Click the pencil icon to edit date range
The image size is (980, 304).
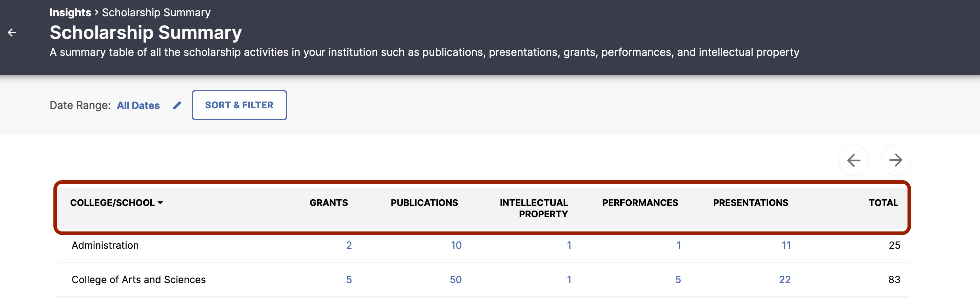(x=177, y=105)
